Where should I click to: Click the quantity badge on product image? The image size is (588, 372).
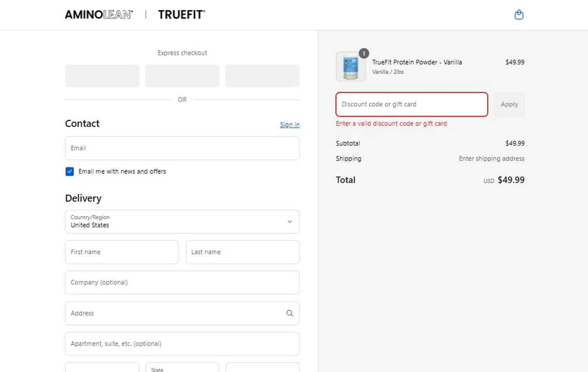(364, 53)
